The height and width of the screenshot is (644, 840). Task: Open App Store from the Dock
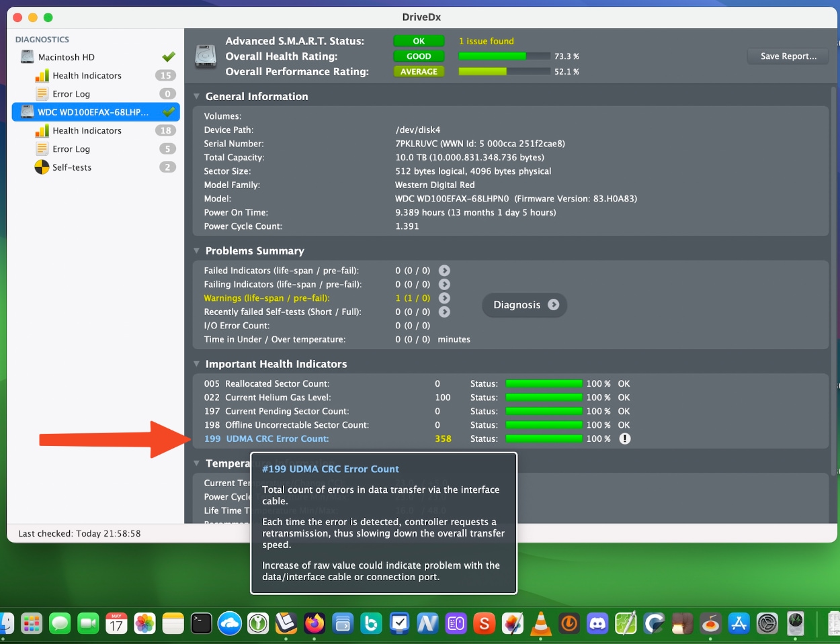(x=739, y=624)
